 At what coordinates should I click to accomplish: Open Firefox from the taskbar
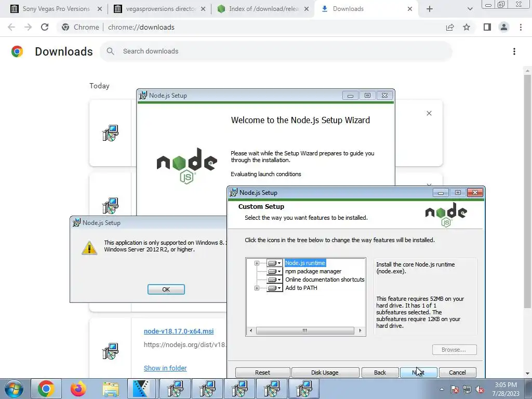[78, 389]
